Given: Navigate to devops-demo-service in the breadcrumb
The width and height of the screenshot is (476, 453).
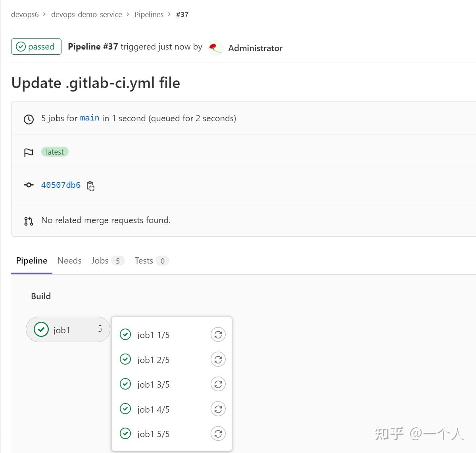Looking at the screenshot, I should point(86,14).
